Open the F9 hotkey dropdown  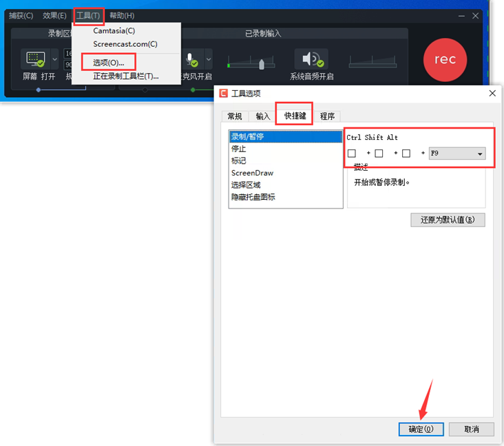pyautogui.click(x=479, y=153)
